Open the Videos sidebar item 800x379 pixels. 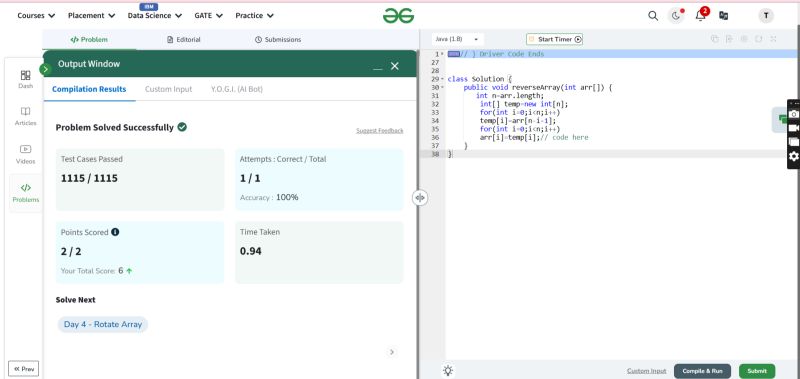tap(26, 155)
